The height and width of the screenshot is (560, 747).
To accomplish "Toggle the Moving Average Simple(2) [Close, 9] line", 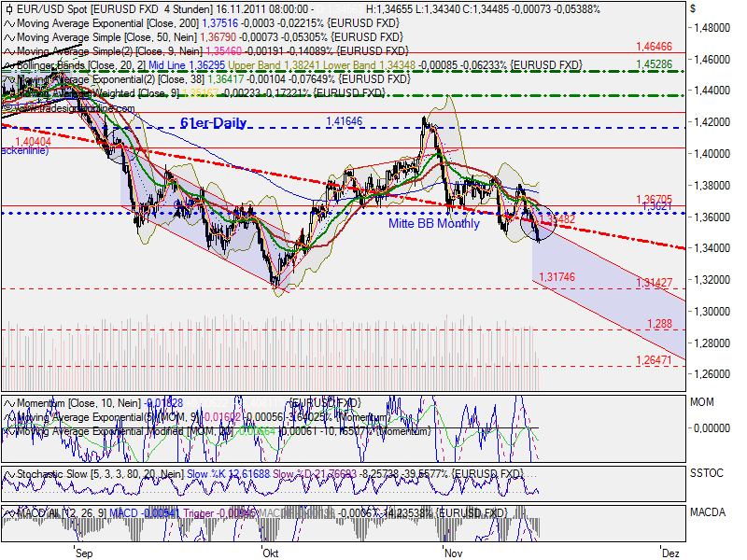I will point(8,53).
